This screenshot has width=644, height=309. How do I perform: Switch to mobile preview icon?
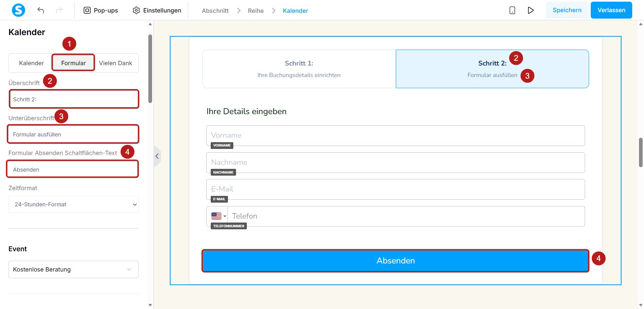tap(512, 10)
